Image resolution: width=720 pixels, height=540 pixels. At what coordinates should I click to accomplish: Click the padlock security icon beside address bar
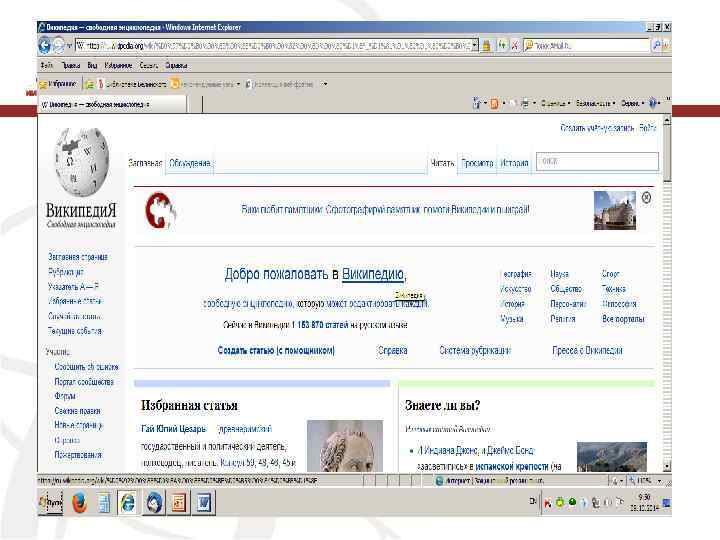pos(486,45)
